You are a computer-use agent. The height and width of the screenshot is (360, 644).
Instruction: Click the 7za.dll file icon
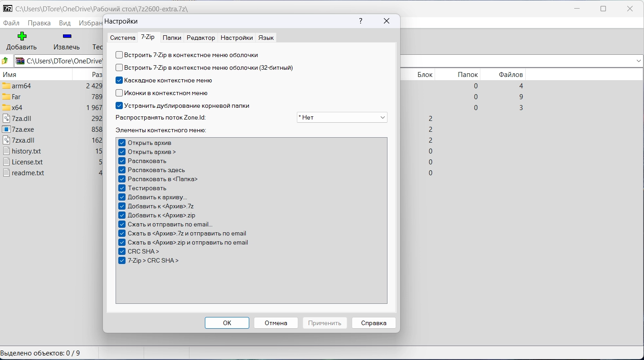point(6,118)
